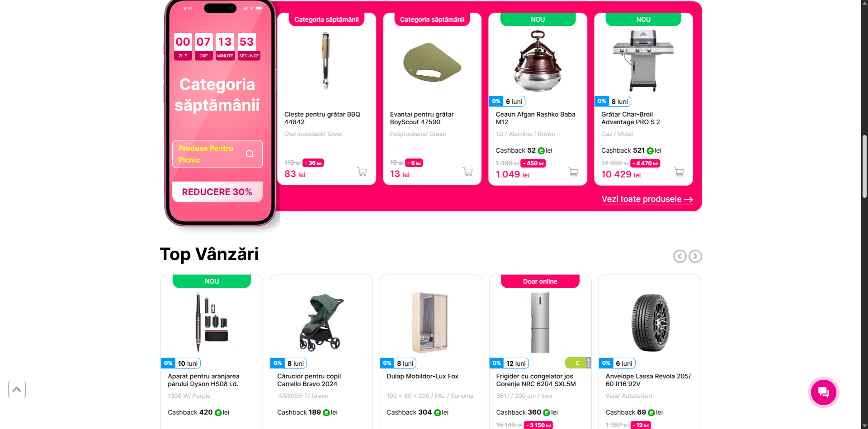868x429 pixels.
Task: Click the Dyson HS08 product image
Action: 212,322
